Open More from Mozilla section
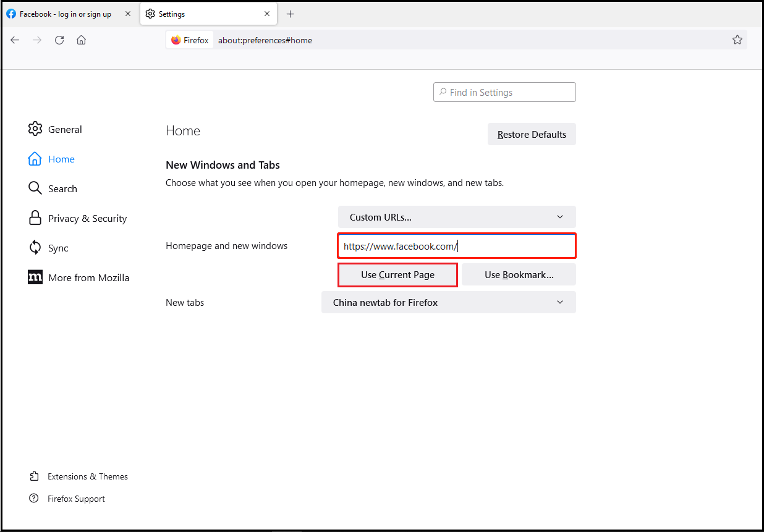Image resolution: width=764 pixels, height=532 pixels. (79, 277)
